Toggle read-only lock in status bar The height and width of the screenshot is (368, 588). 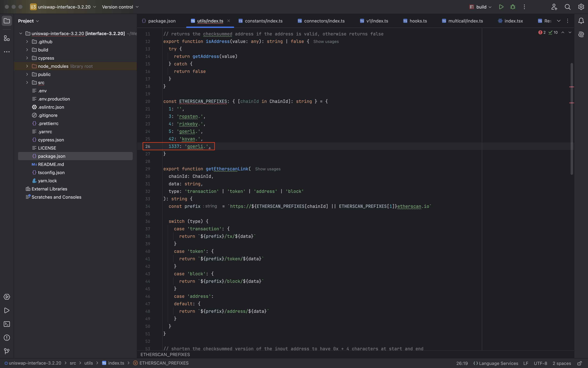click(579, 363)
